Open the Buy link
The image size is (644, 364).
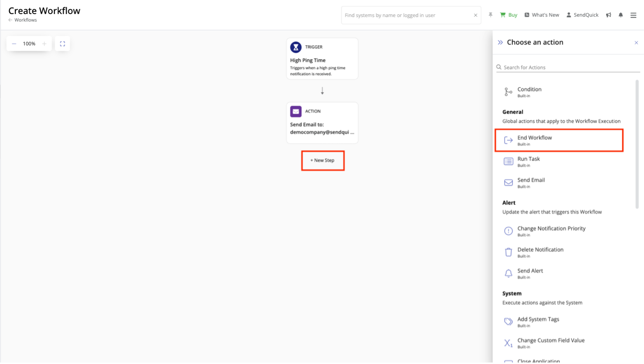coord(508,15)
